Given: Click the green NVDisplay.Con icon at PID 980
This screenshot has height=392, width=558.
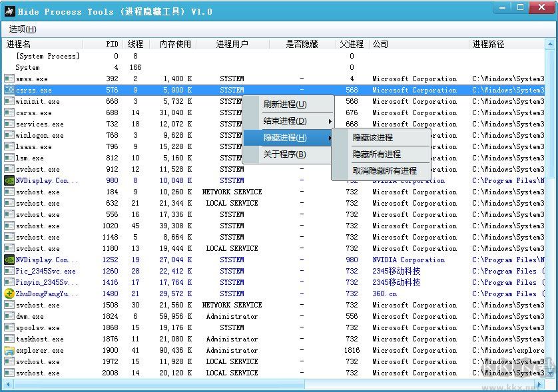Looking at the screenshot, I should 9,180.
